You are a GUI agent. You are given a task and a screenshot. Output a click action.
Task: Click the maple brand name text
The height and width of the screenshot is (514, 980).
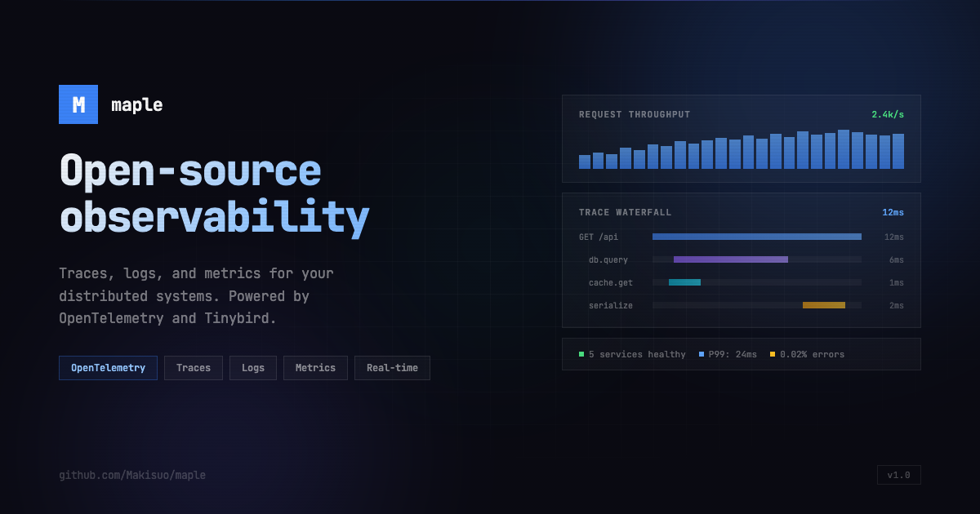136,105
